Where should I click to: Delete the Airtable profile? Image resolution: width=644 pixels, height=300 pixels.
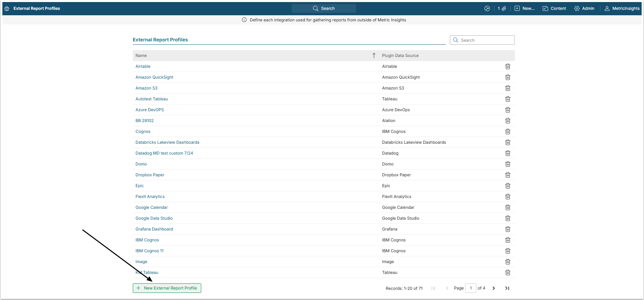click(507, 66)
